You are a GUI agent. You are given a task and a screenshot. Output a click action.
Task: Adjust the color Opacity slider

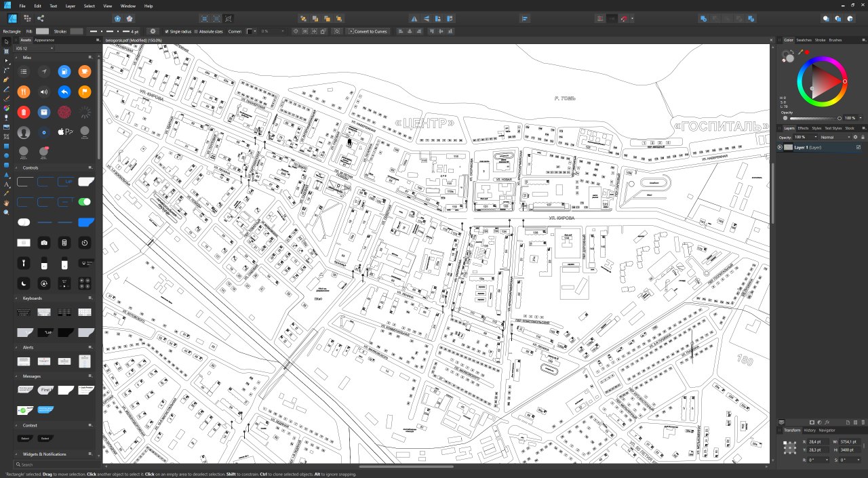814,118
